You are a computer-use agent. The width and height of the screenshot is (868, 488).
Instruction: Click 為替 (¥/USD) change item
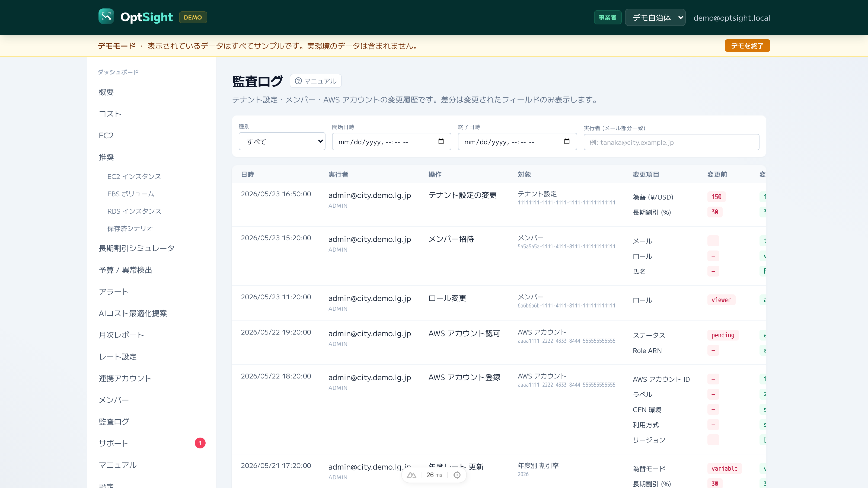[x=653, y=197]
